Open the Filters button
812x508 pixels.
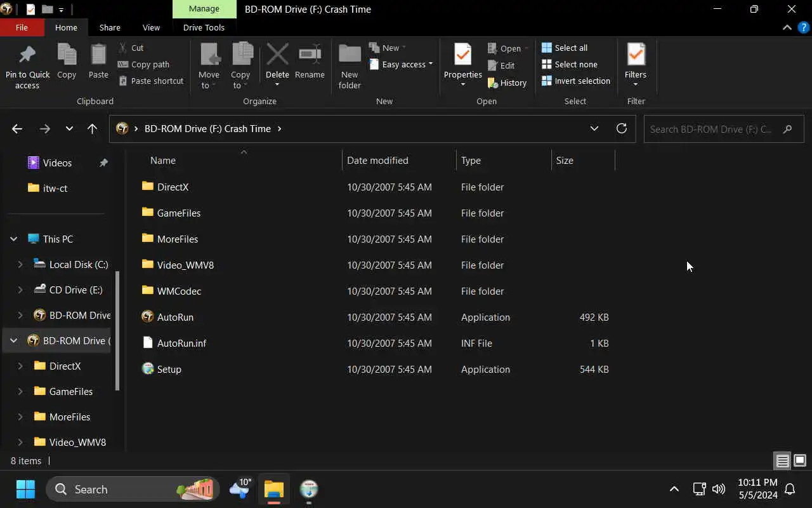636,65
